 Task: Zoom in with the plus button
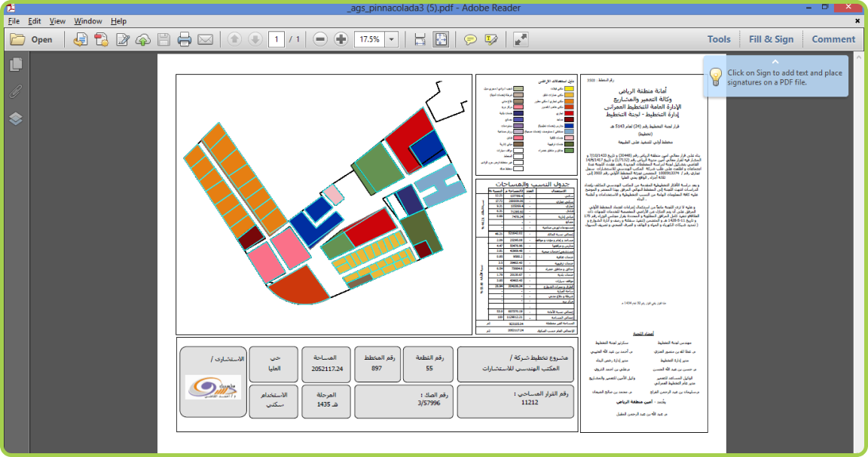(341, 39)
